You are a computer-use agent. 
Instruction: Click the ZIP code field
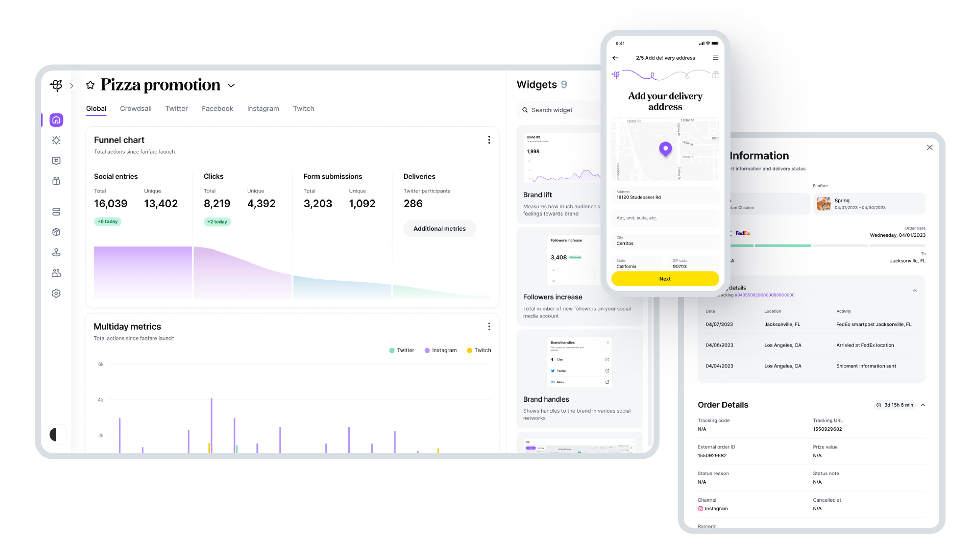pyautogui.click(x=693, y=264)
